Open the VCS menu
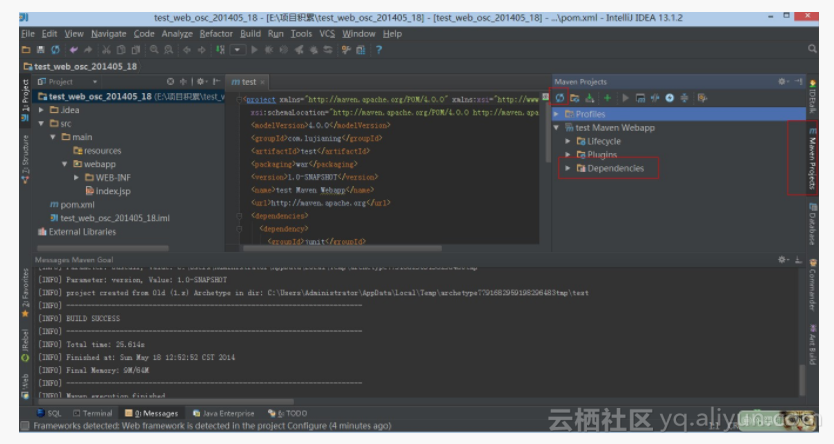This screenshot has height=444, width=834. coord(327,34)
